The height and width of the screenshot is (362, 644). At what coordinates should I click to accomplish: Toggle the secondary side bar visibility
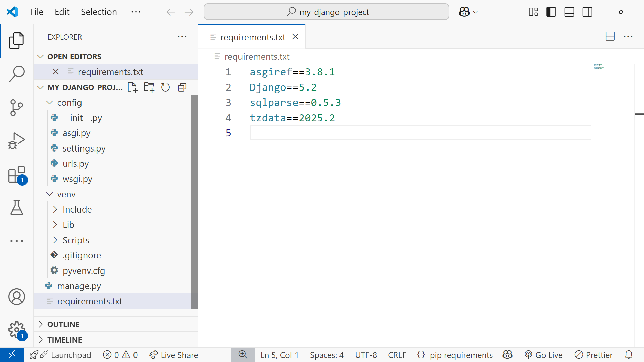tap(587, 12)
